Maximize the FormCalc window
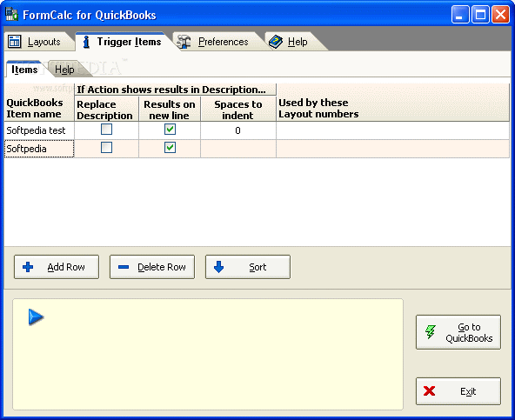 [x=480, y=15]
